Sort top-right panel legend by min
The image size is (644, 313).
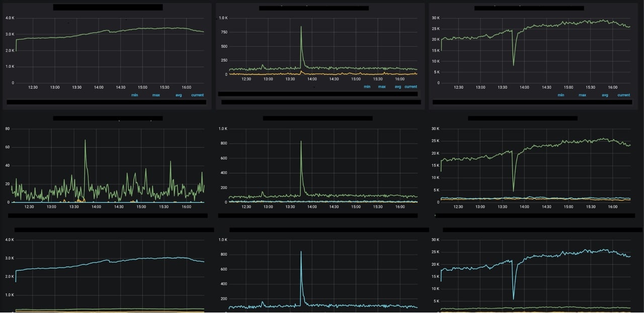(560, 94)
